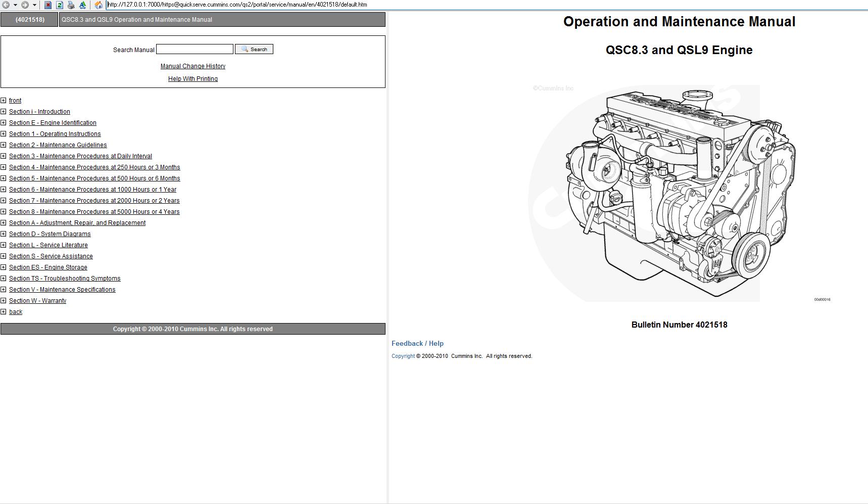The width and height of the screenshot is (868, 504).
Task: Expand Section 1 - Operating Instructions
Action: (4, 133)
